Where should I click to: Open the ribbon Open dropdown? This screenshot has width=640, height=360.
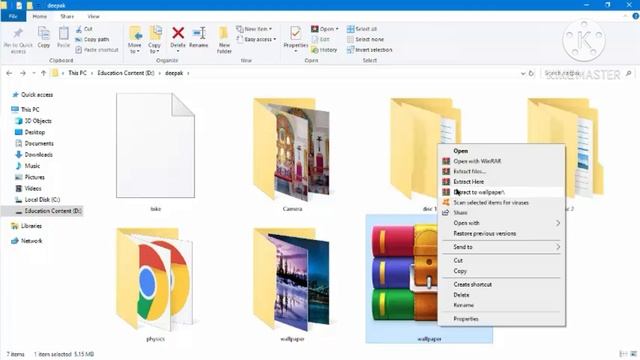[325, 29]
